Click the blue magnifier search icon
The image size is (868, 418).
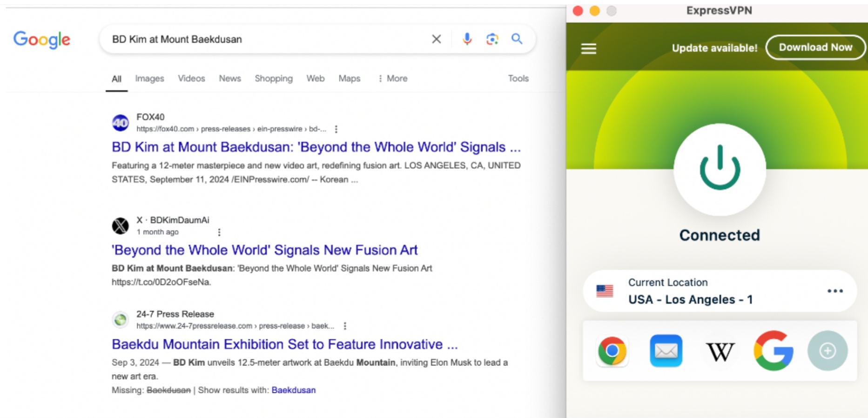point(517,39)
